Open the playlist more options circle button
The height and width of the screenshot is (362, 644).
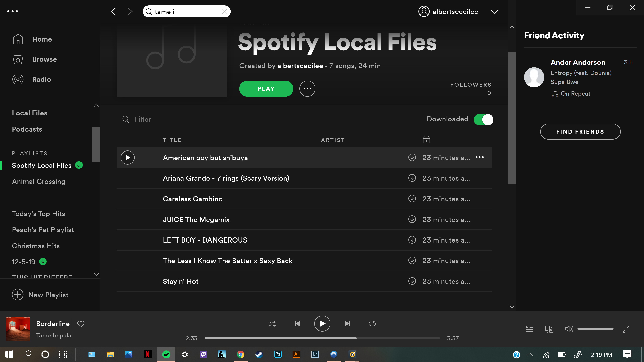click(x=307, y=89)
